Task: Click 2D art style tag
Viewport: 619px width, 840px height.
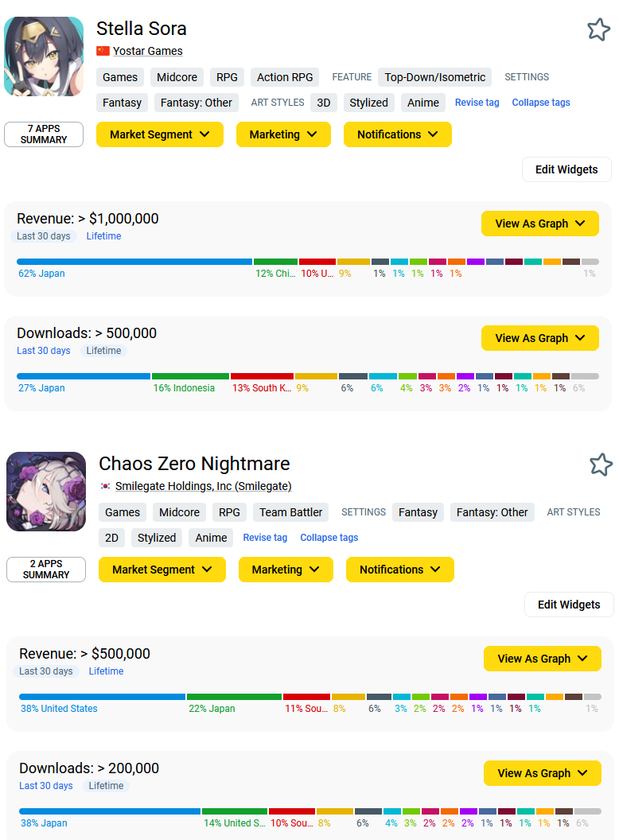Action: tap(111, 537)
